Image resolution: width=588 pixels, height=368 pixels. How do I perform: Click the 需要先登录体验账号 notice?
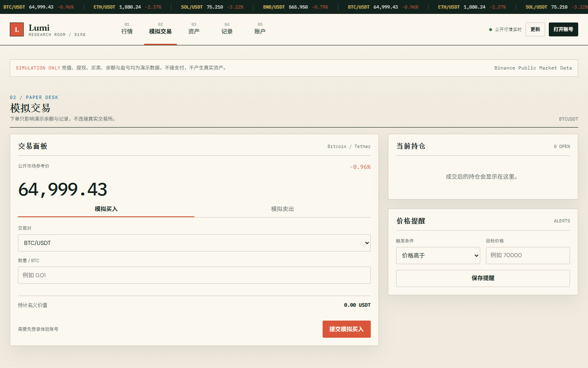click(38, 329)
